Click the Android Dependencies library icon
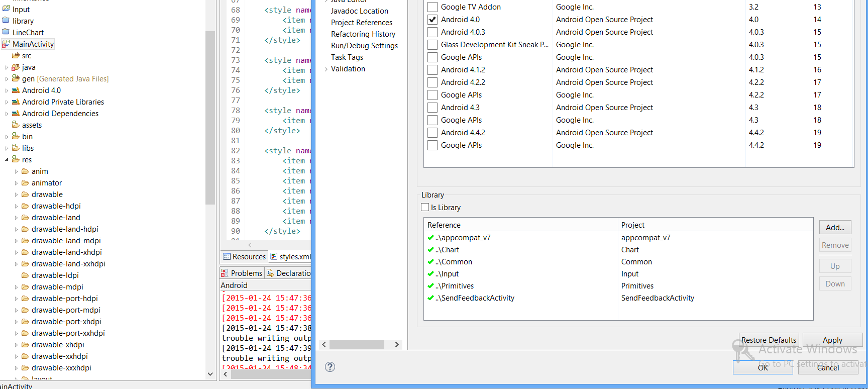868x389 pixels. 16,113
